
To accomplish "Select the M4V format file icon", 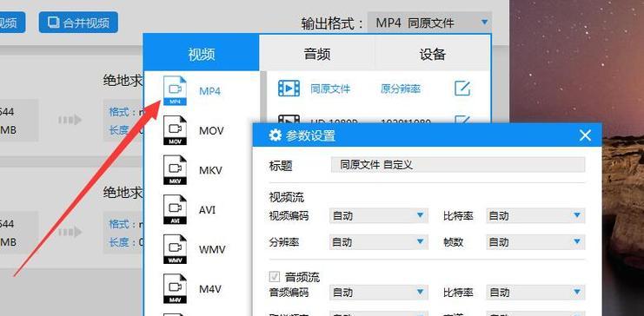I will click(175, 288).
